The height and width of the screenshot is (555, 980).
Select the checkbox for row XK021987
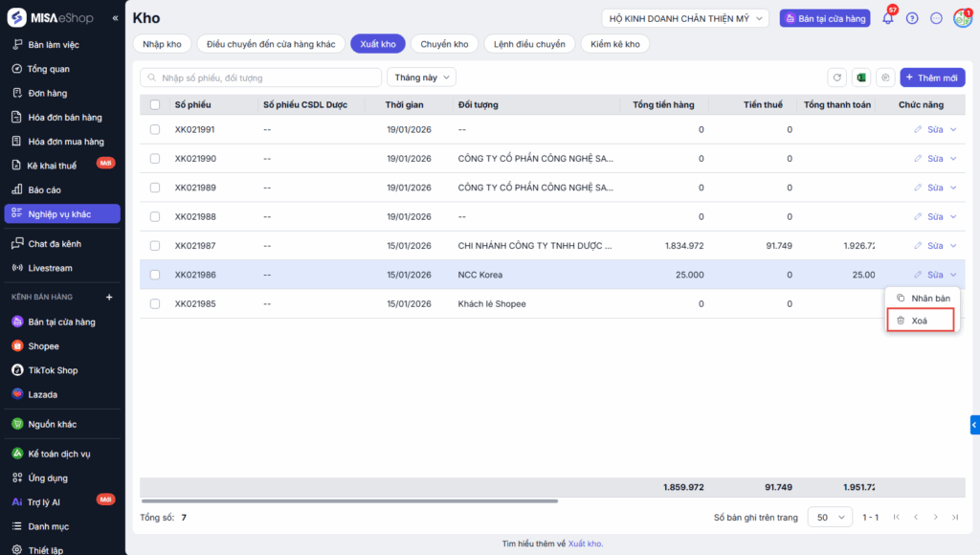click(155, 246)
